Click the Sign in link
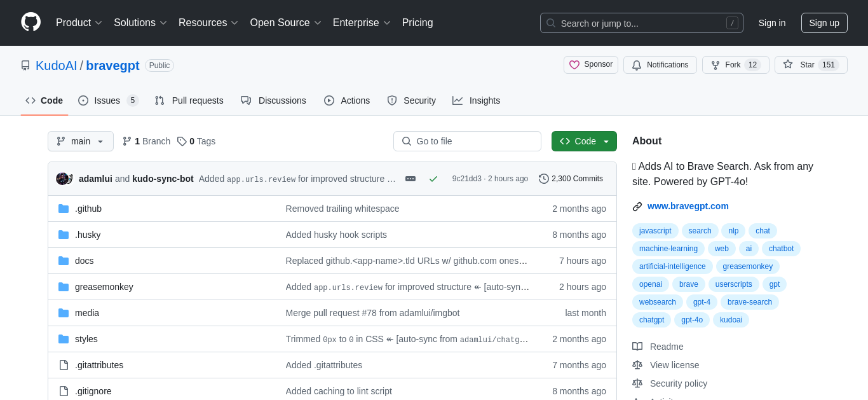 [772, 23]
